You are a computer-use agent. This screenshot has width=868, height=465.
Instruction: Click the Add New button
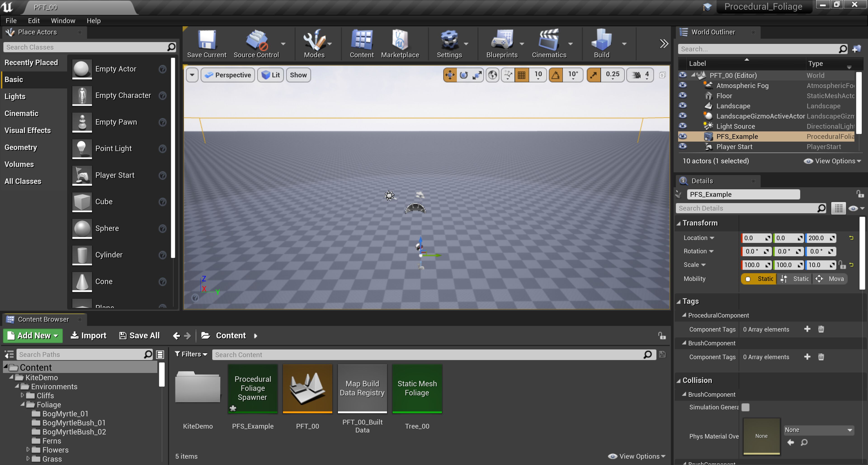[x=33, y=335]
